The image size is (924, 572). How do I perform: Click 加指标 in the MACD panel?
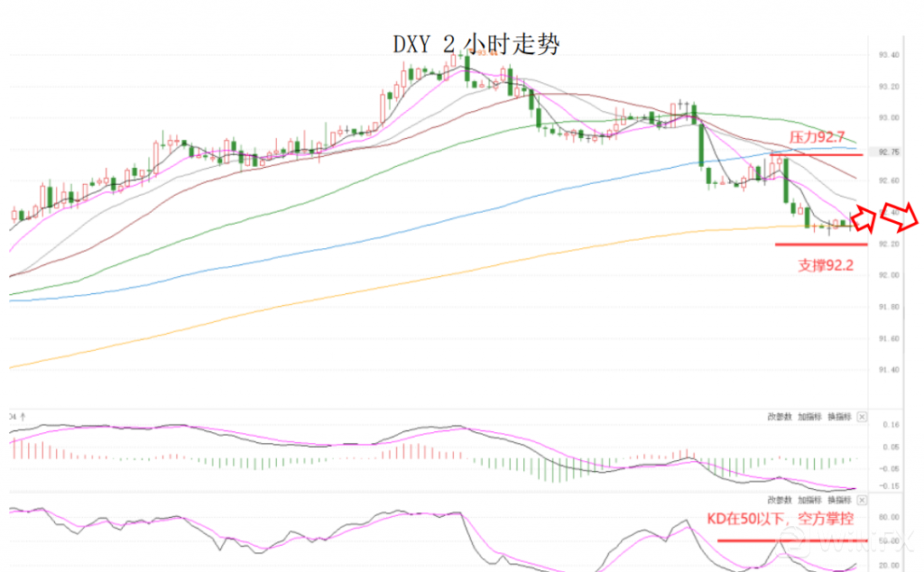click(x=808, y=417)
